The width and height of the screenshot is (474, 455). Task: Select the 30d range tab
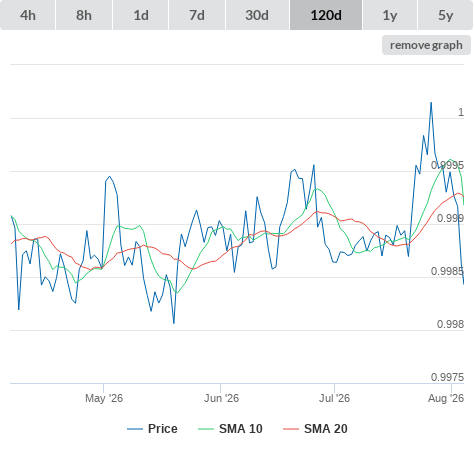[257, 15]
